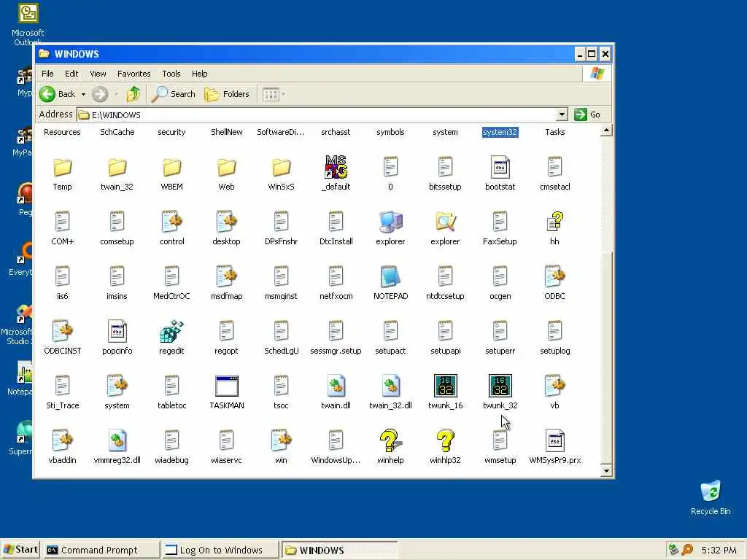Open the View menu
Screen dimensions: 747x560
click(98, 74)
